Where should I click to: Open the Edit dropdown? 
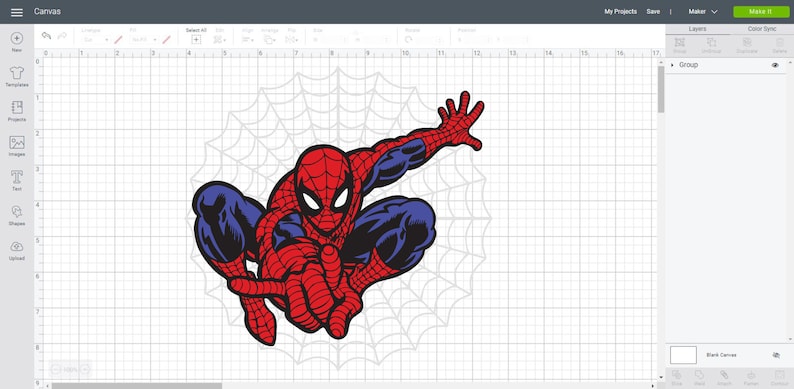220,40
